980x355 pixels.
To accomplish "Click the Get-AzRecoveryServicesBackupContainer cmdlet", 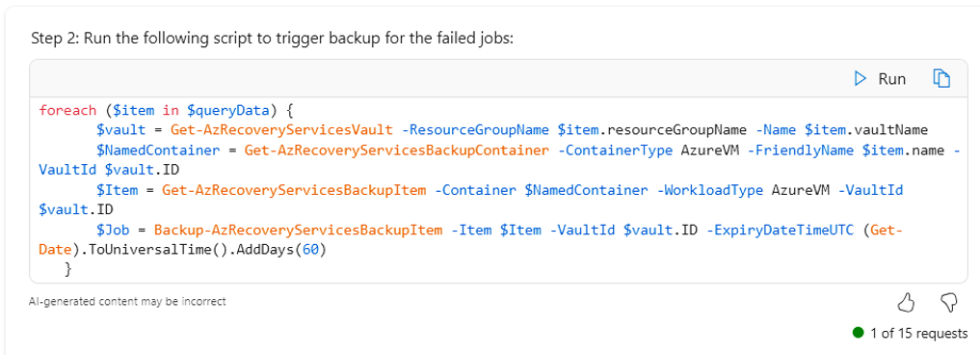I will (x=397, y=150).
